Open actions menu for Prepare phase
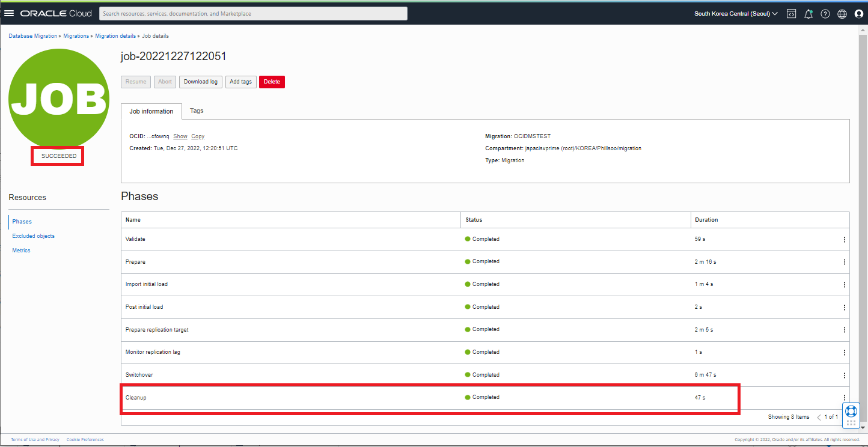868x447 pixels. pyautogui.click(x=844, y=262)
